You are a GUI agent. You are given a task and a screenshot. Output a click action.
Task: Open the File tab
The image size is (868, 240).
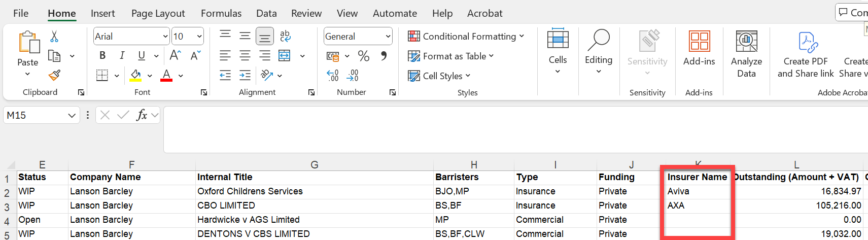(x=21, y=13)
